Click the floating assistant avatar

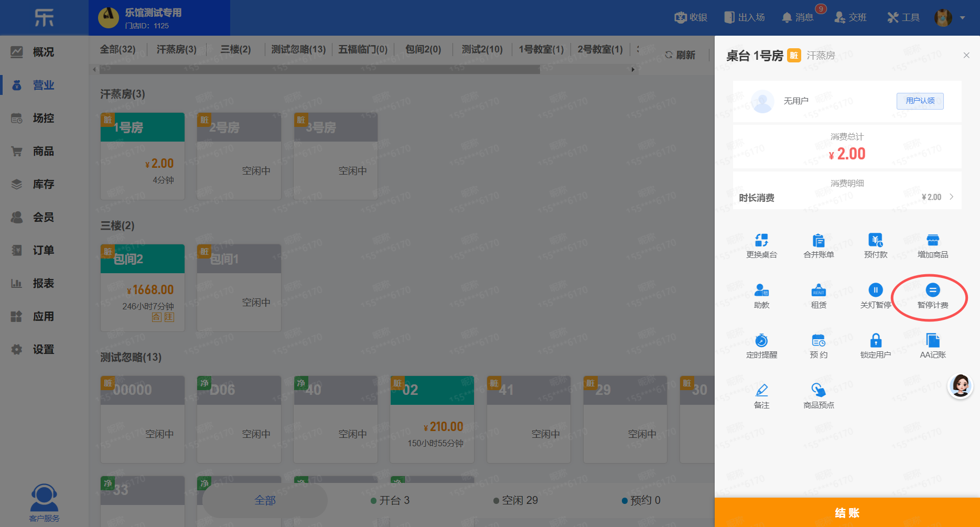click(x=961, y=386)
